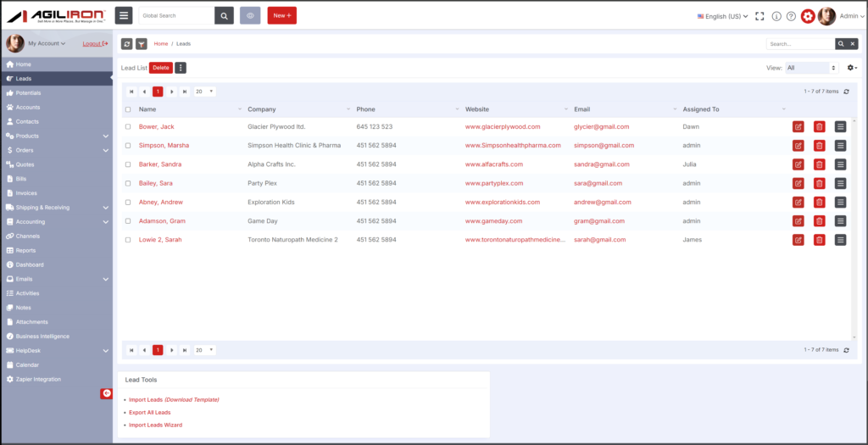Select the Simpson, Marsha checkbox
868x445 pixels.
tap(128, 146)
